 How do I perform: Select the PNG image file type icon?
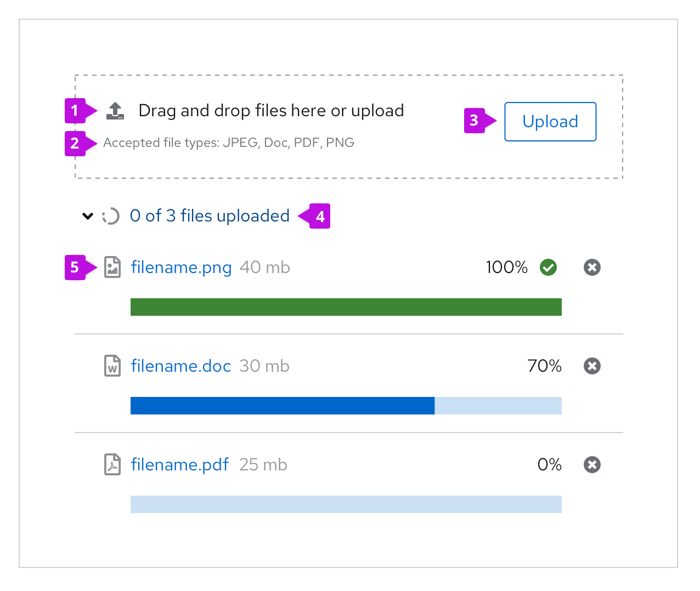click(112, 268)
